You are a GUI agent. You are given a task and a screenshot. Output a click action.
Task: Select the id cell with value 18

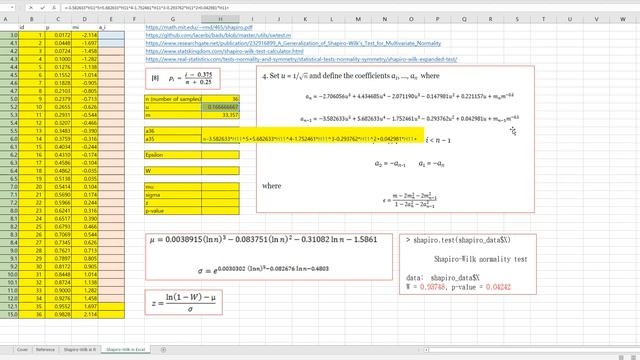[x=31, y=171]
